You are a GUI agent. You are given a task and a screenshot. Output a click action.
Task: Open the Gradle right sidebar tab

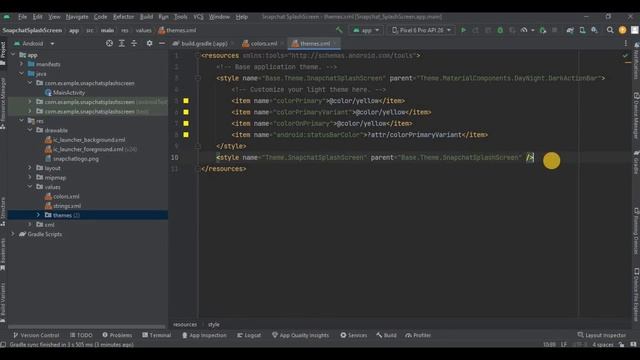[636, 162]
